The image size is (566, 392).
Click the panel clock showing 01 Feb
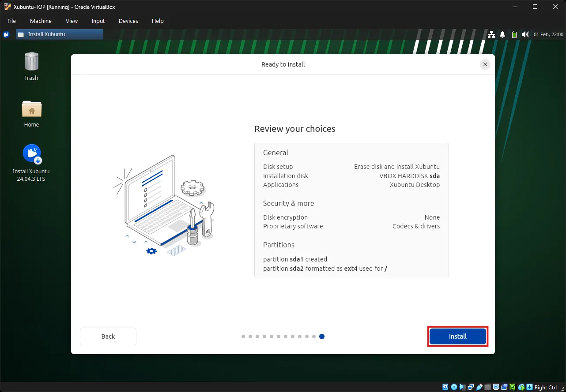[x=548, y=34]
